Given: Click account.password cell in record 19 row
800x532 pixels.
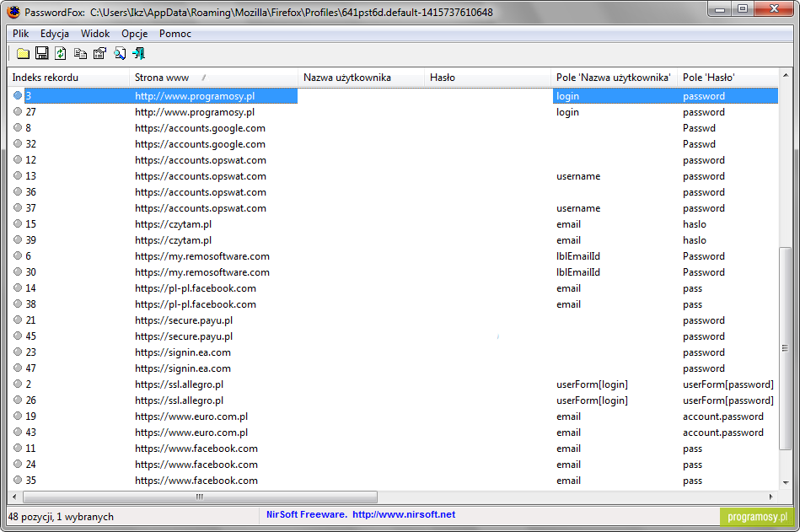Looking at the screenshot, I should (723, 416).
